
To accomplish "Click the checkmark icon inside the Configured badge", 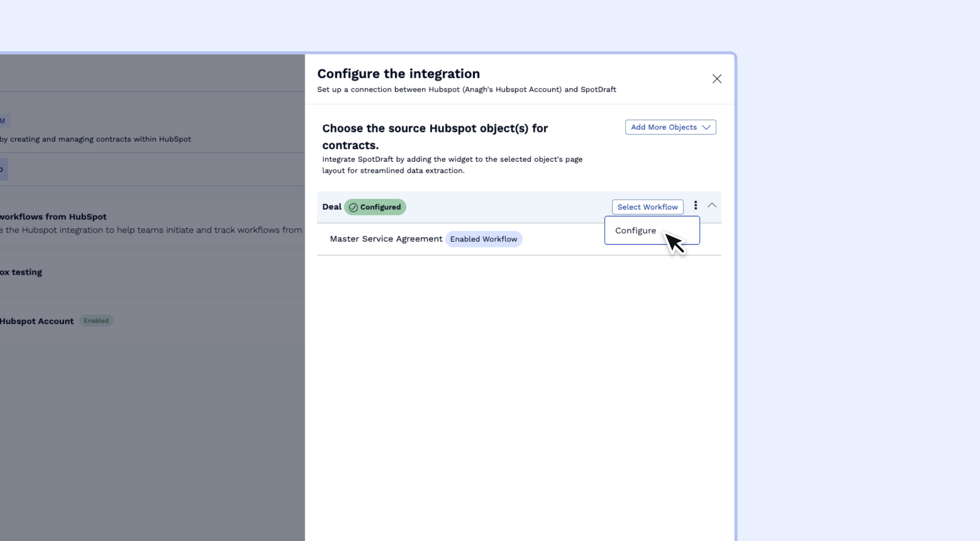I will coord(353,207).
